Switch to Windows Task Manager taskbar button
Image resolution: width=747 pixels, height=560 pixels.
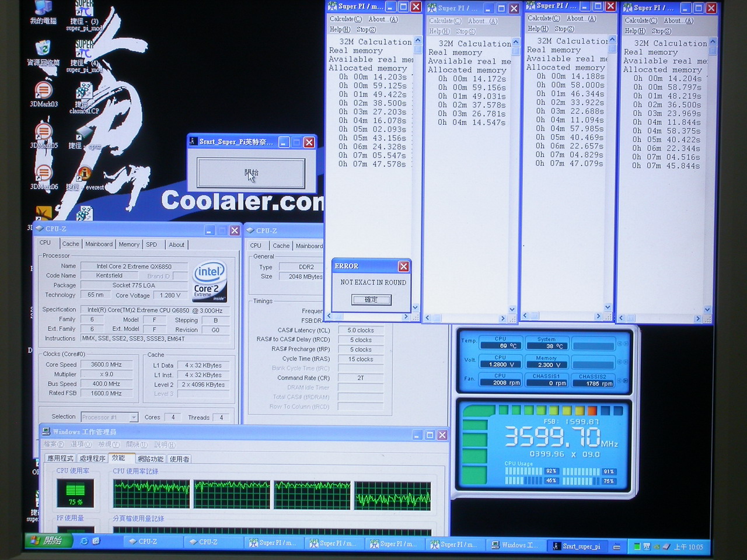[516, 545]
